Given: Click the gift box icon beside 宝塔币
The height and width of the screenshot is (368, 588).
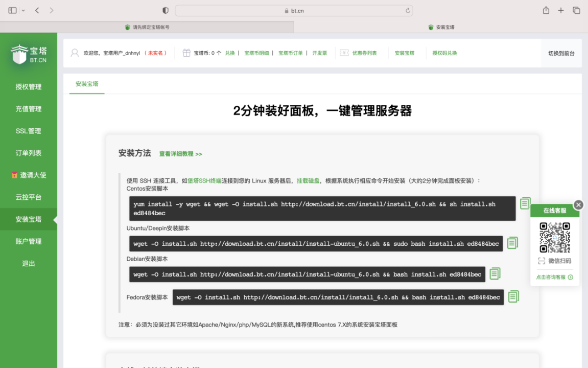Looking at the screenshot, I should tap(186, 53).
